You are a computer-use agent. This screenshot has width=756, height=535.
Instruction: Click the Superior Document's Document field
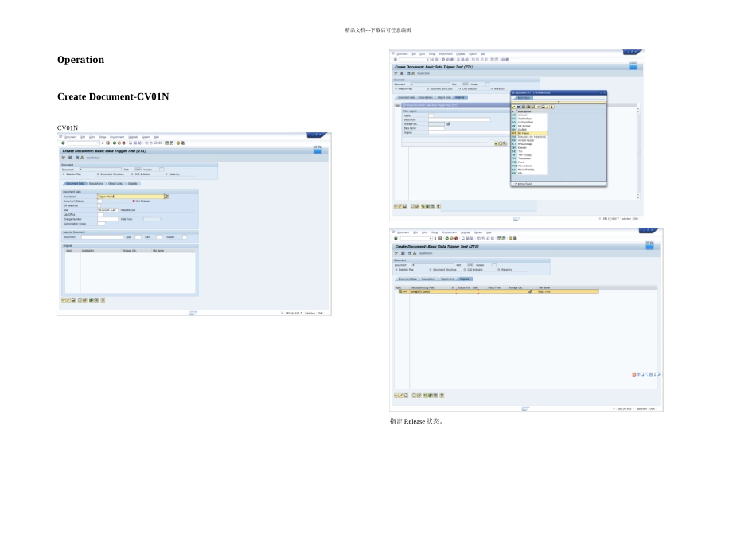click(102, 237)
